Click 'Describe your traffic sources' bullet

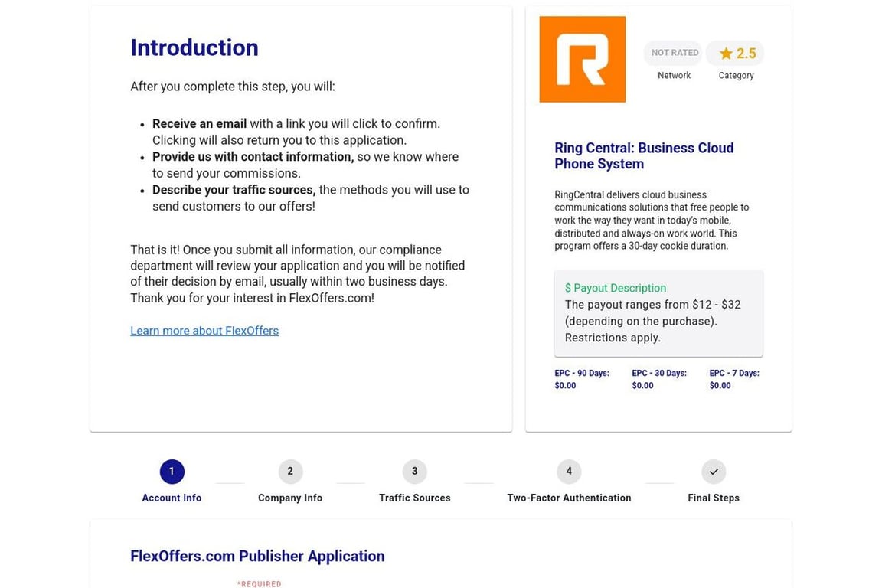(x=234, y=190)
